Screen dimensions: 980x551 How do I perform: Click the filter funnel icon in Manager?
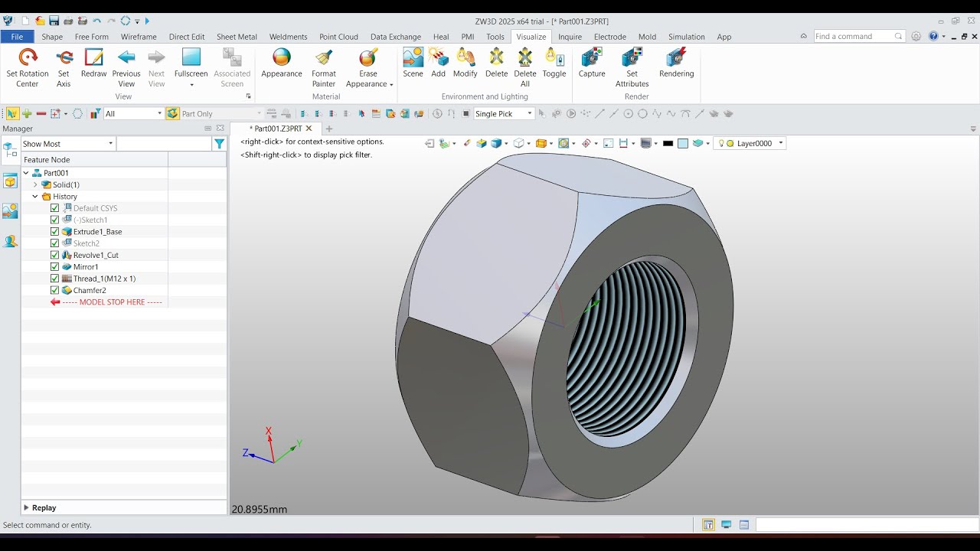(219, 144)
